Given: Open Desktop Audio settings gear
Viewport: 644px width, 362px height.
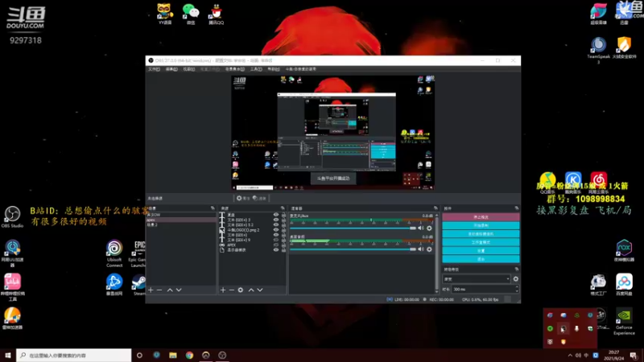Looking at the screenshot, I should [x=429, y=249].
